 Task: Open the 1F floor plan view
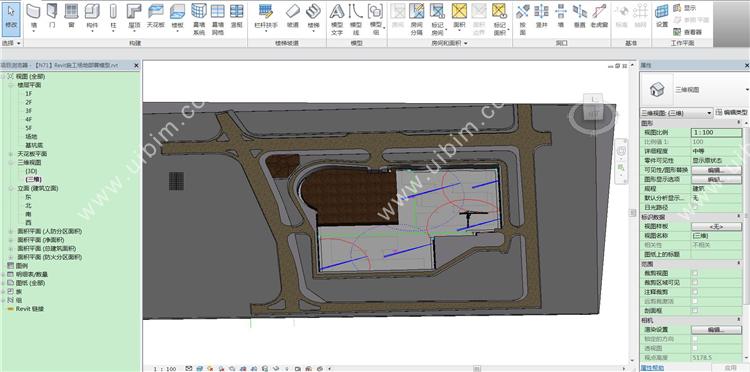coord(29,94)
